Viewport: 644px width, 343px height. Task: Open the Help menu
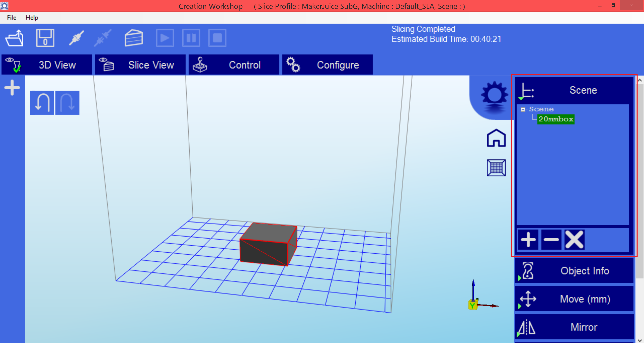(32, 18)
